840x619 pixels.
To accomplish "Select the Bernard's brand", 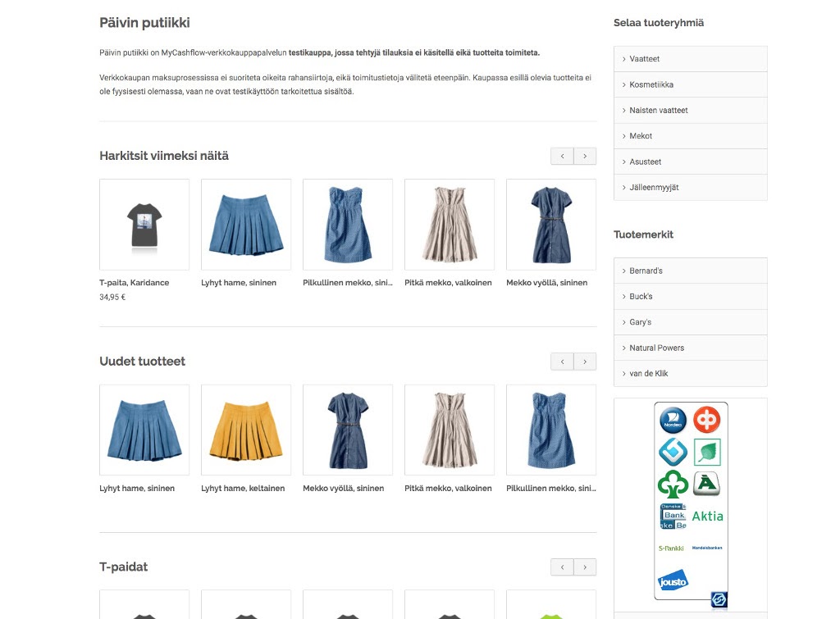I will pos(691,271).
